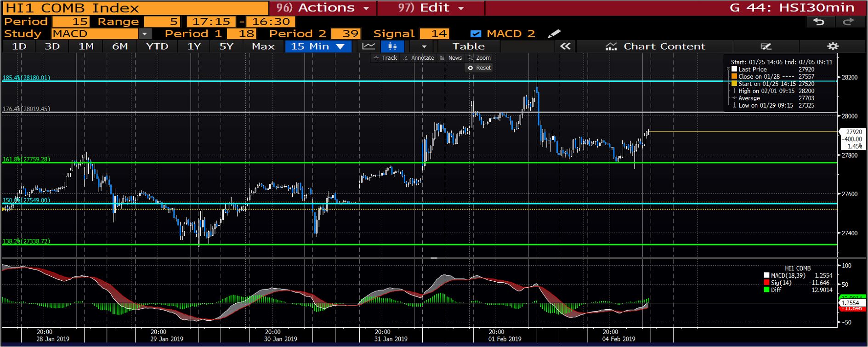Click the pencil icon beside MACD 2
The height and width of the screenshot is (347, 868).
click(555, 34)
